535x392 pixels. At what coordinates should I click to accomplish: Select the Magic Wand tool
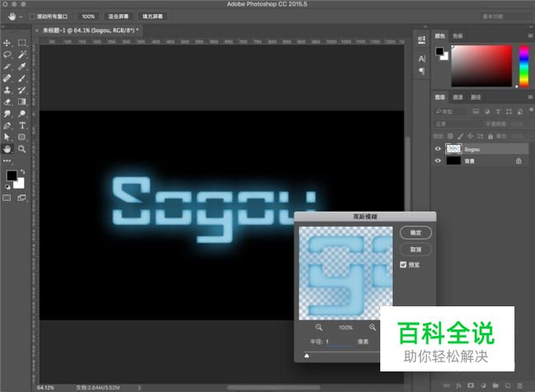22,54
